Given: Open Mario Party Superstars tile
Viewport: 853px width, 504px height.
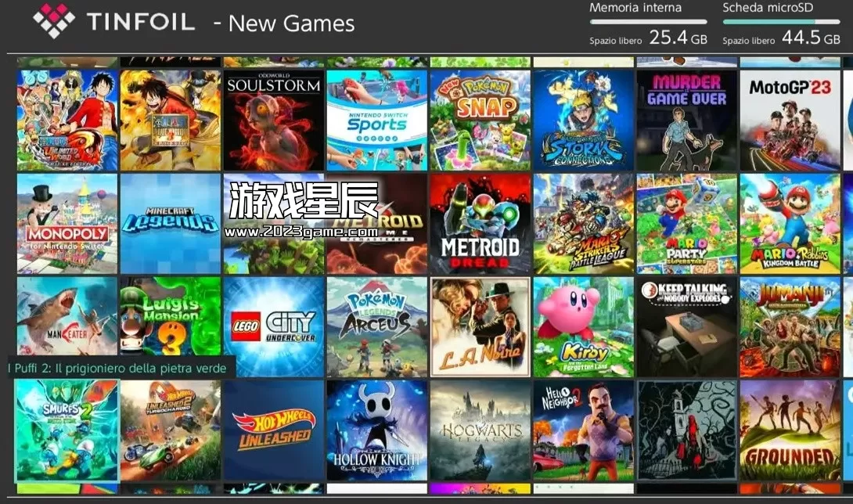Looking at the screenshot, I should pyautogui.click(x=686, y=224).
